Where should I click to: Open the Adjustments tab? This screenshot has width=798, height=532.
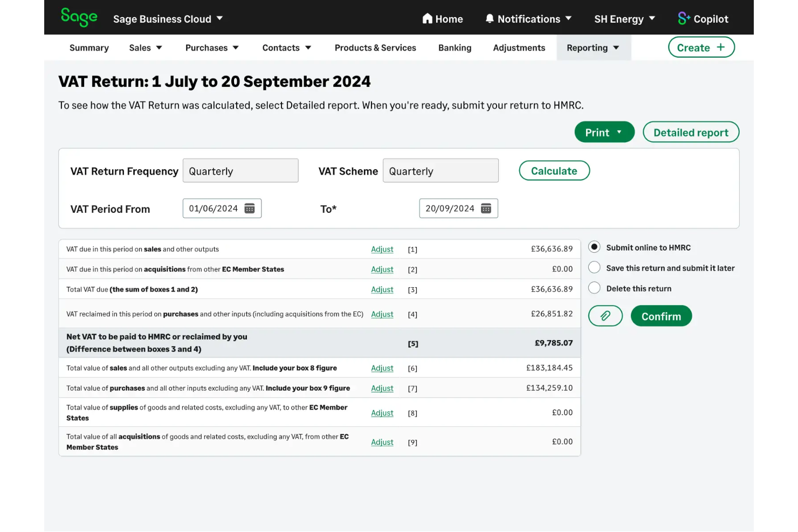(x=519, y=48)
